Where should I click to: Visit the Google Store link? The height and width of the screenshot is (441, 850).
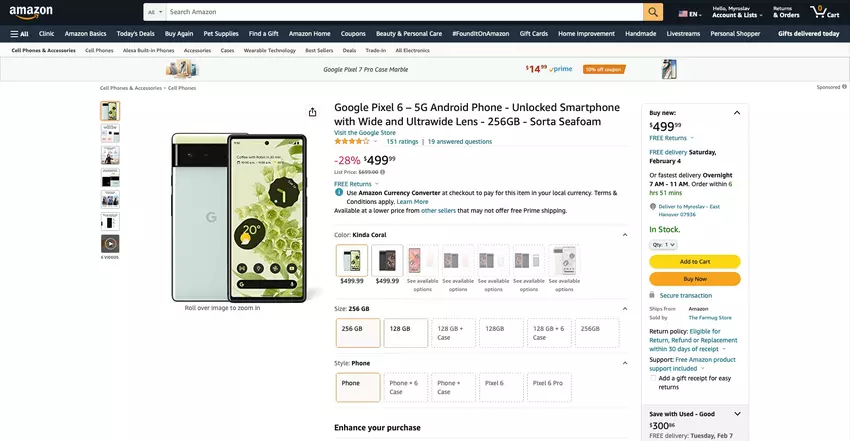[x=364, y=132]
